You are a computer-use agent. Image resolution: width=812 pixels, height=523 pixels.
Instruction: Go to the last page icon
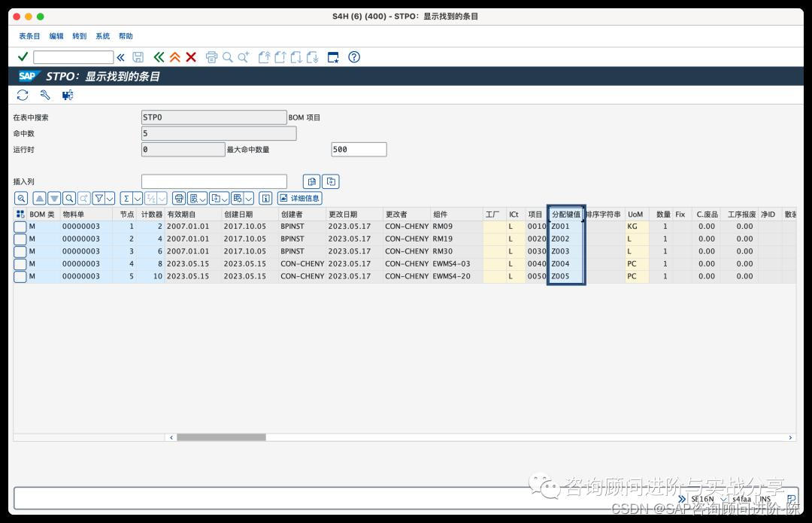point(312,57)
